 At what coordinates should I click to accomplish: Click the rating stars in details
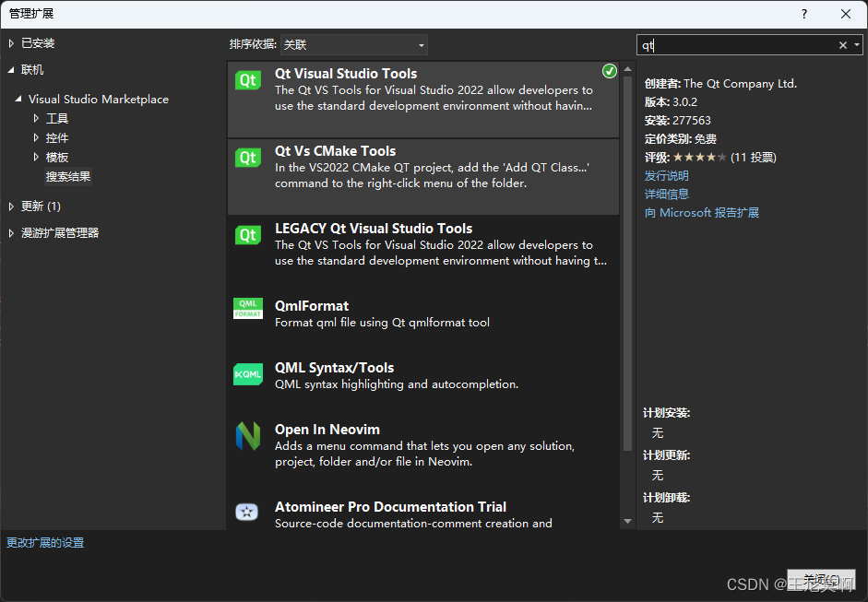click(700, 157)
